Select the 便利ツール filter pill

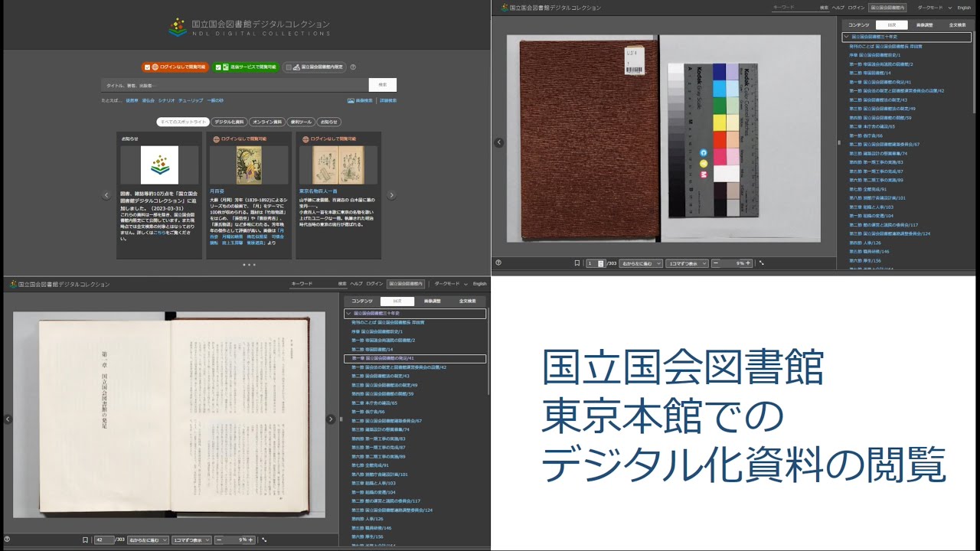click(x=300, y=122)
